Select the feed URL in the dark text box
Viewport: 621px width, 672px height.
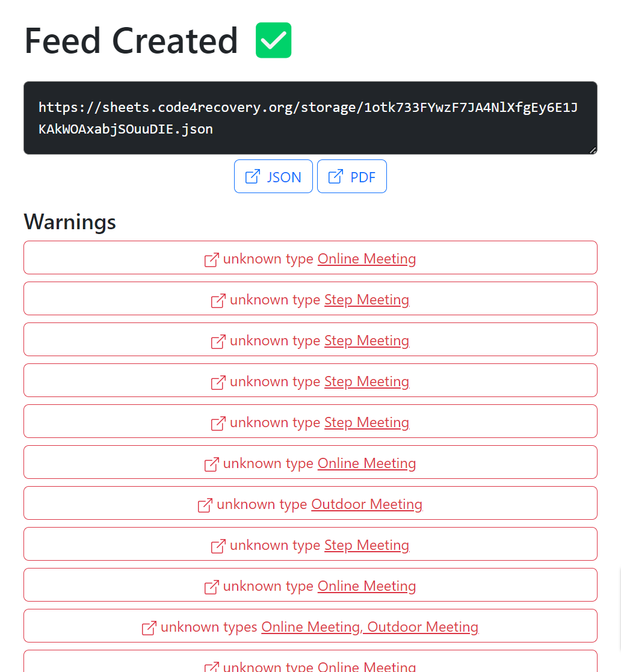(310, 118)
